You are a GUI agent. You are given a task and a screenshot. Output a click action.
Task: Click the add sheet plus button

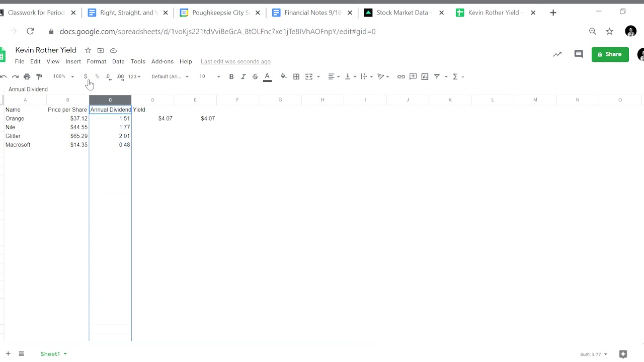(x=8, y=354)
